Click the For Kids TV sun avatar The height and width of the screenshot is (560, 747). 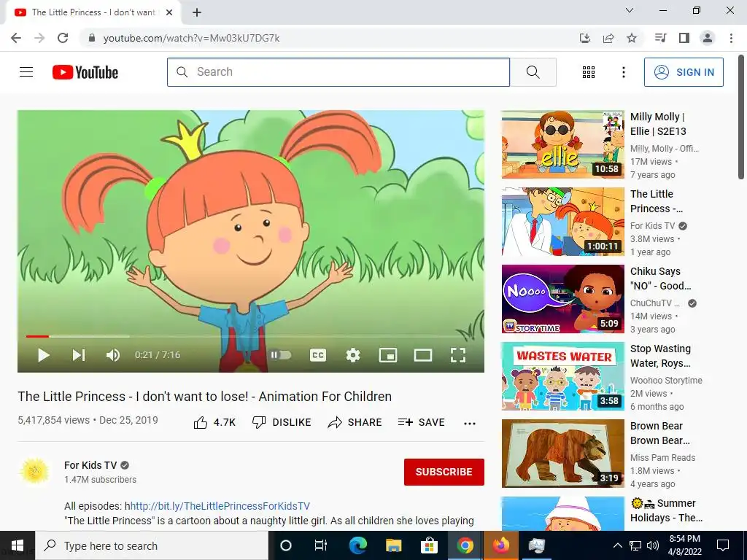pos(34,472)
